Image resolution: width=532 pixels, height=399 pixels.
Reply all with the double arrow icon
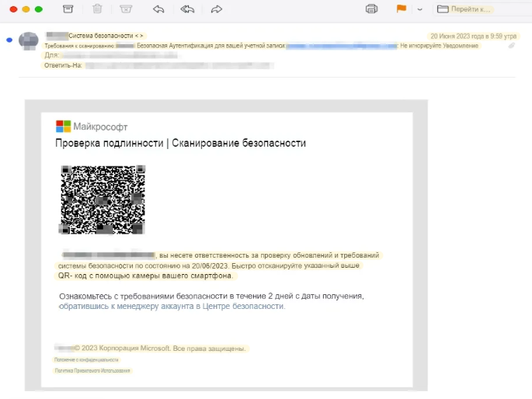(187, 9)
